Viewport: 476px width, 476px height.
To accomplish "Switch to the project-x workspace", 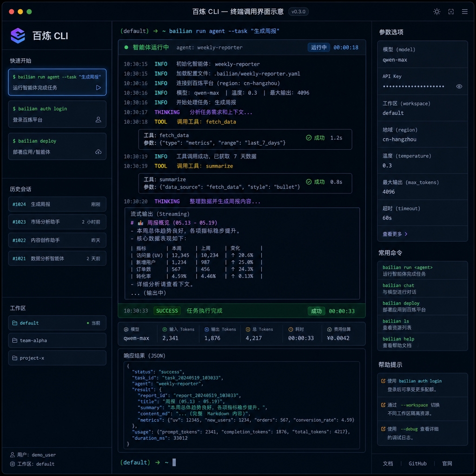I will pos(57,358).
